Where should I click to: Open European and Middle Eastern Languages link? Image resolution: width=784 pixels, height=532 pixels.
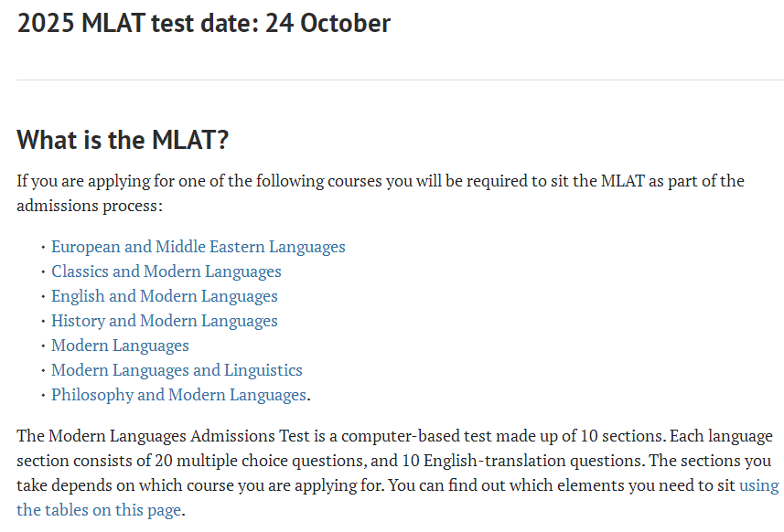[x=198, y=247]
